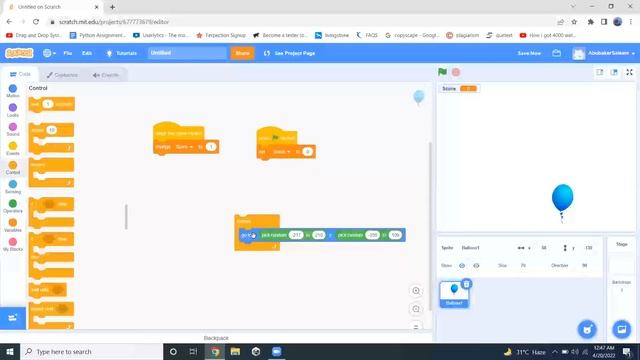This screenshot has height=360, width=640.
Task: Open the File menu
Action: point(68,53)
